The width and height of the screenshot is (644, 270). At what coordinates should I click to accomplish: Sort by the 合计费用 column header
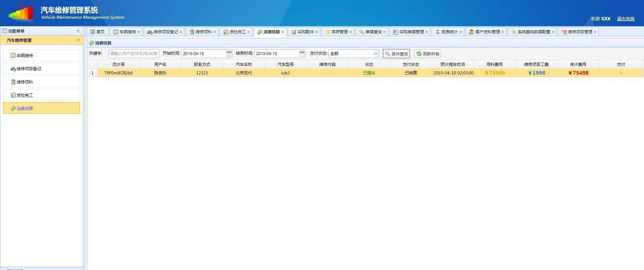tap(578, 64)
